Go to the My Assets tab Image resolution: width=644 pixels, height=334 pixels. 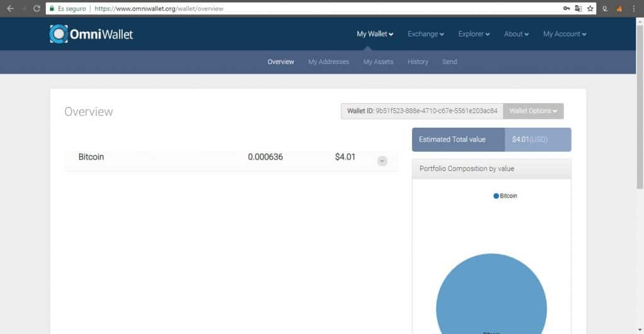[378, 62]
